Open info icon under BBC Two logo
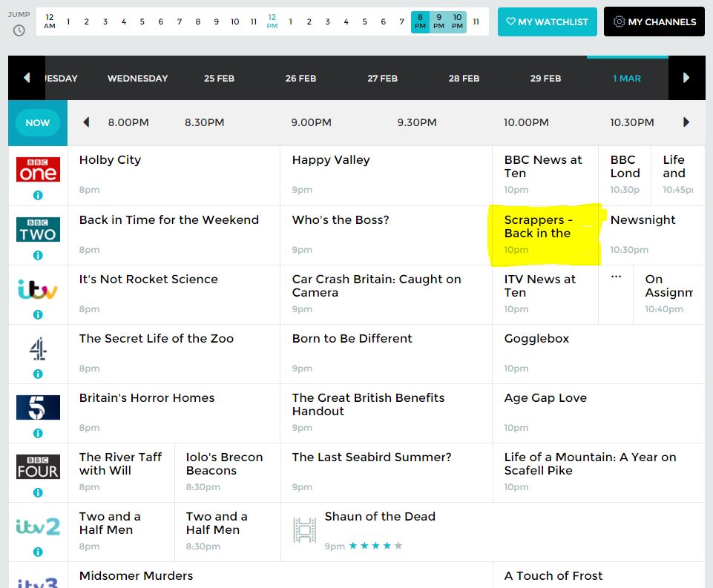This screenshot has height=588, width=713. (38, 255)
